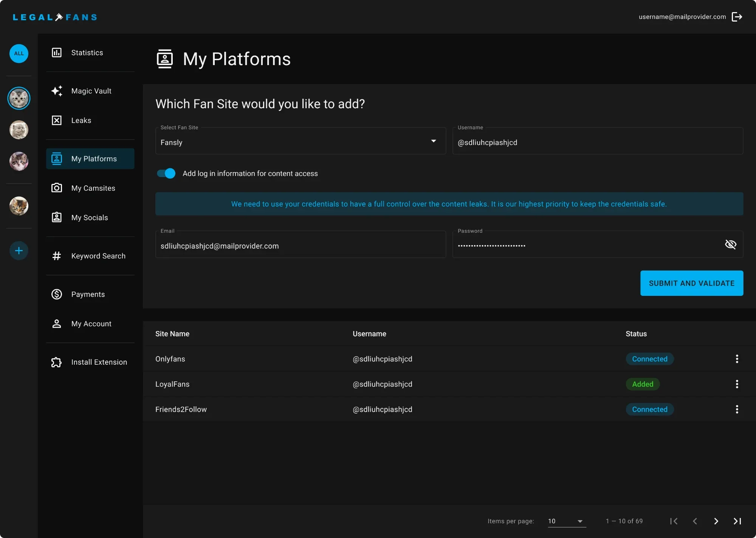Viewport: 756px width, 538px height.
Task: Go to previous page of table
Action: pyautogui.click(x=695, y=521)
